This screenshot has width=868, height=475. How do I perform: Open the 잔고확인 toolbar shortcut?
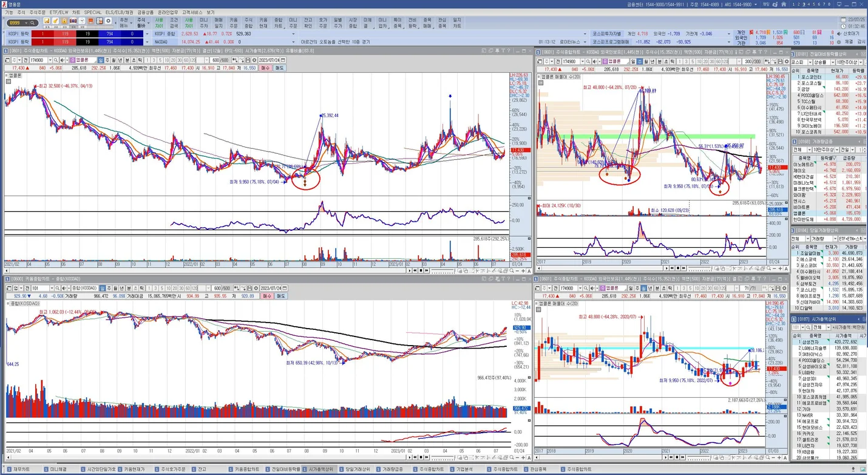click(x=308, y=22)
